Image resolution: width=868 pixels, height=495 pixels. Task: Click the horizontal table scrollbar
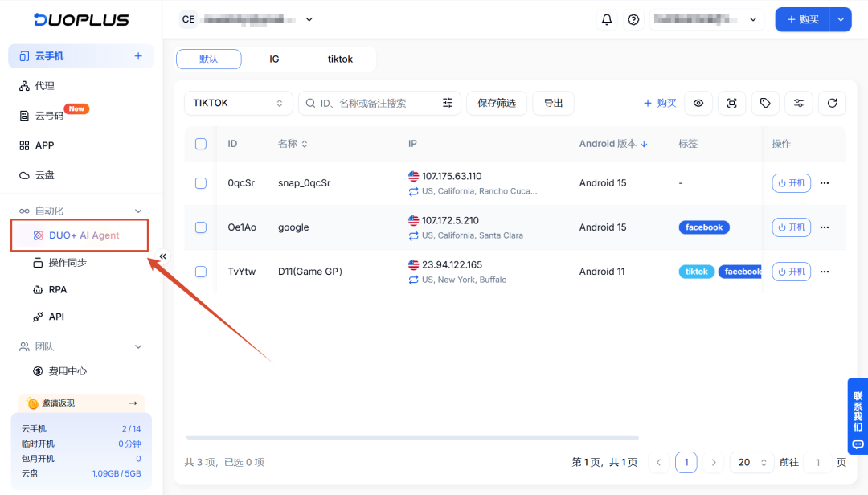[412, 437]
